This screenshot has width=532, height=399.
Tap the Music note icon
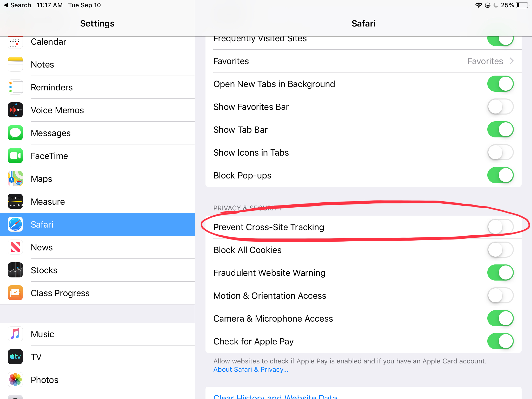click(x=15, y=334)
